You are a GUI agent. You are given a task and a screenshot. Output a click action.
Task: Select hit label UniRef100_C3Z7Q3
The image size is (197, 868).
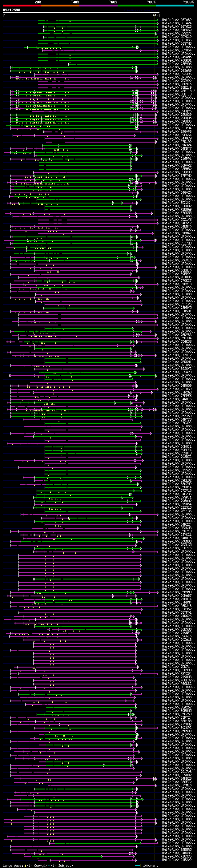pos(177,243)
